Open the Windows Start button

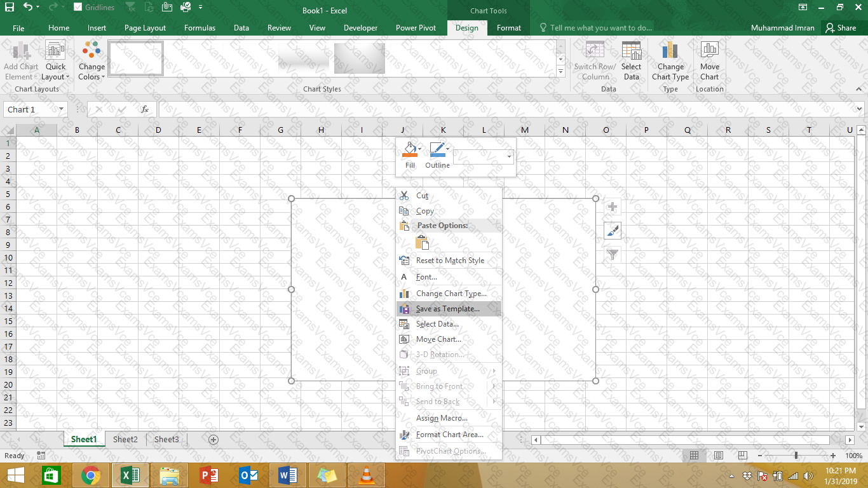[16, 475]
